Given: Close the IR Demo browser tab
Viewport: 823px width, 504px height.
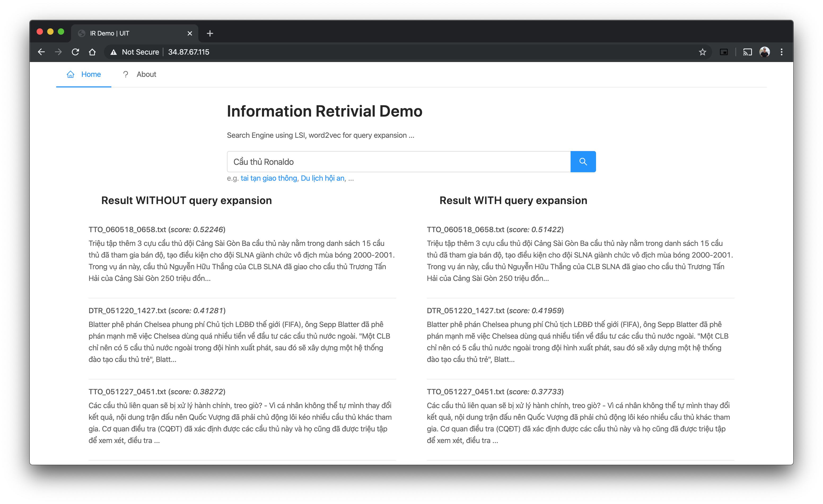Looking at the screenshot, I should 190,33.
